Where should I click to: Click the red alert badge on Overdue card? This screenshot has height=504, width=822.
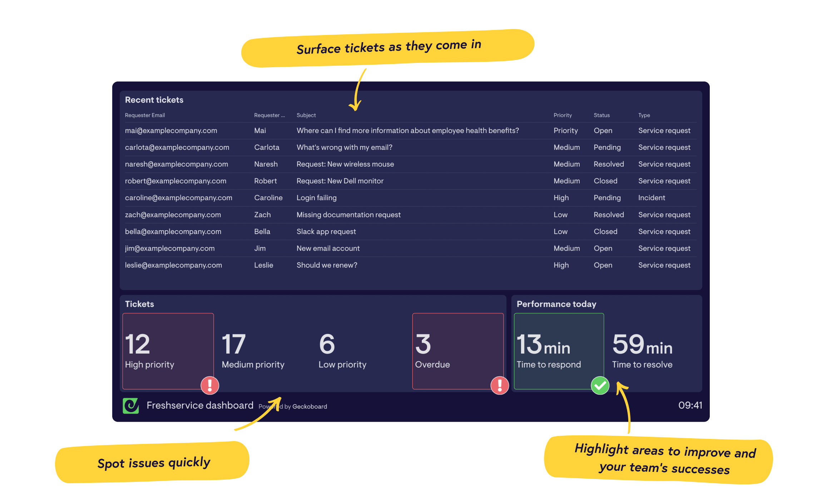[x=500, y=385]
